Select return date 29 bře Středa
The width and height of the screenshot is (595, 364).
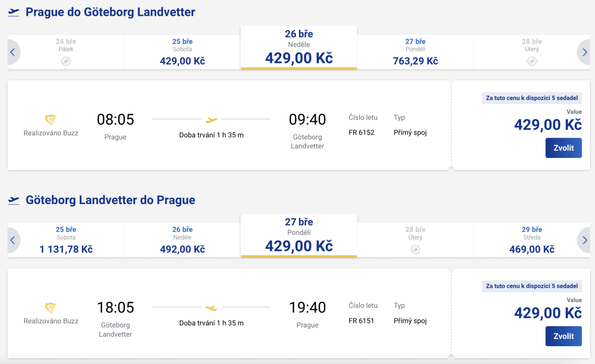pos(532,240)
